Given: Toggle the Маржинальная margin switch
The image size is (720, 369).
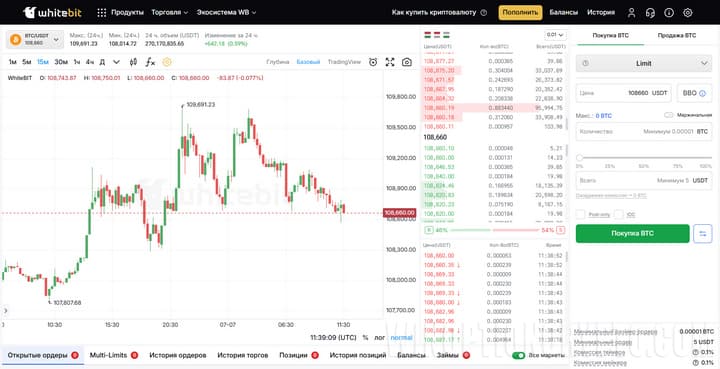Looking at the screenshot, I should point(669,115).
